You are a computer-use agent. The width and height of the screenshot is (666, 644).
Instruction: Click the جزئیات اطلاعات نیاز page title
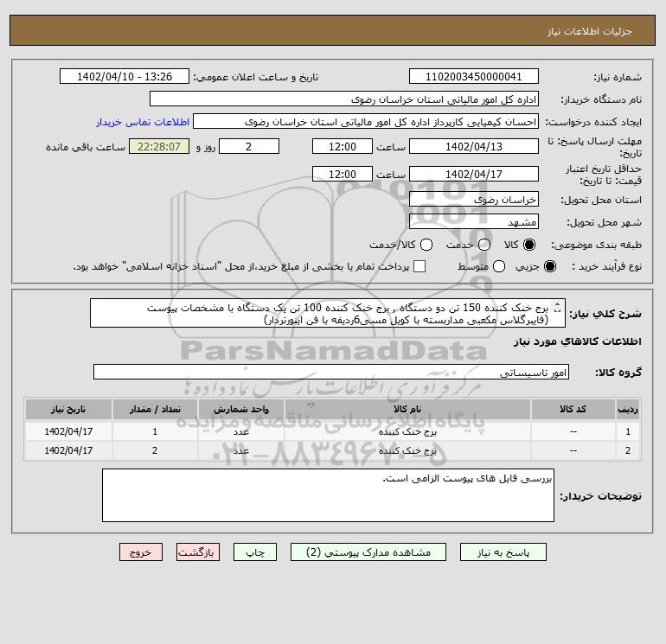pyautogui.click(x=590, y=31)
